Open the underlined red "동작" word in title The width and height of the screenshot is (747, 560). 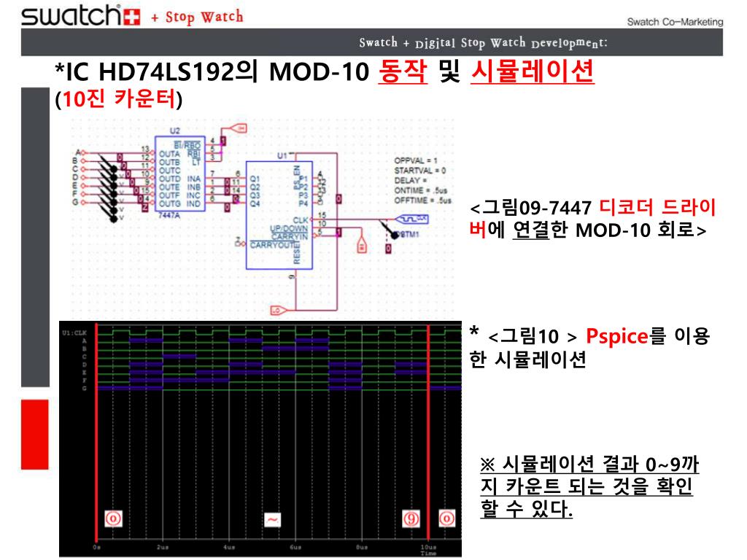[403, 71]
